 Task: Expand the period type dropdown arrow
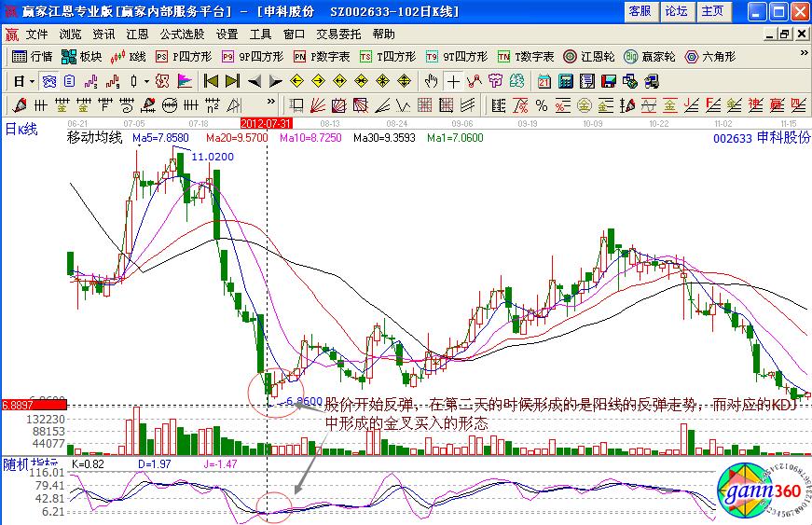tap(31, 80)
